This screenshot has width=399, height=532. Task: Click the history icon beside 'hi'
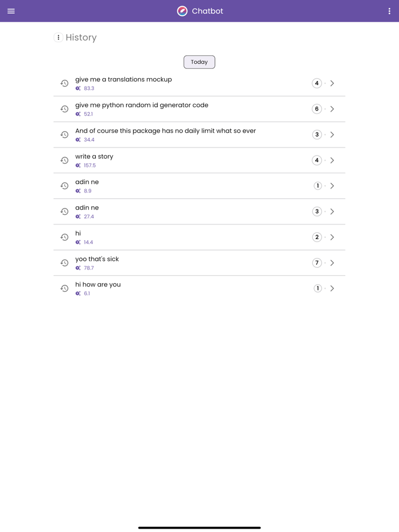point(64,238)
